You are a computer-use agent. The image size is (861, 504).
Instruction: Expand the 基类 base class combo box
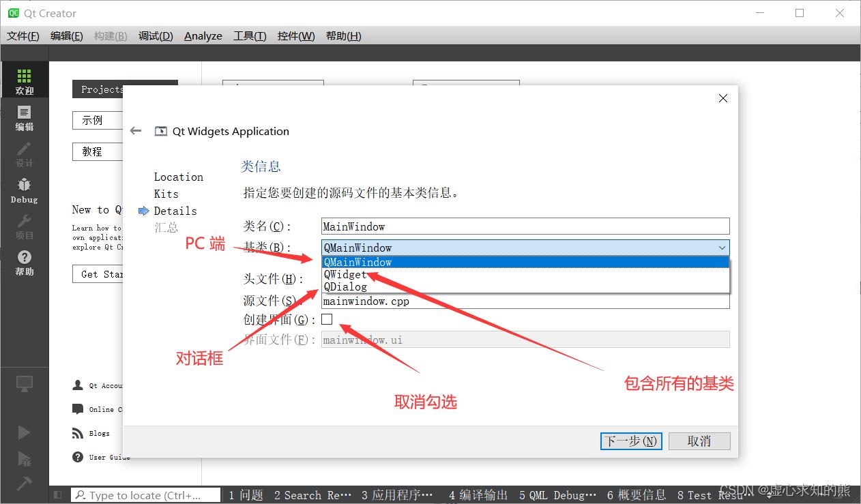click(525, 248)
